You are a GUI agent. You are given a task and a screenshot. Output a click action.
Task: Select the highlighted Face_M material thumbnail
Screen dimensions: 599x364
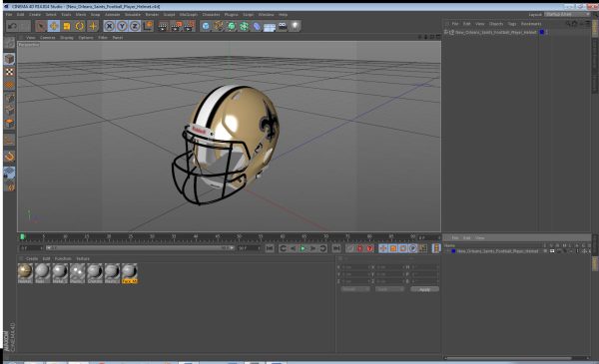click(130, 273)
